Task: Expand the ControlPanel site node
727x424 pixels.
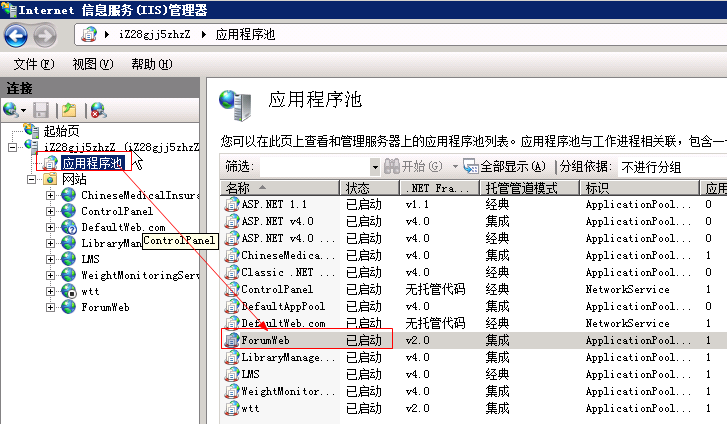Action: [x=50, y=211]
